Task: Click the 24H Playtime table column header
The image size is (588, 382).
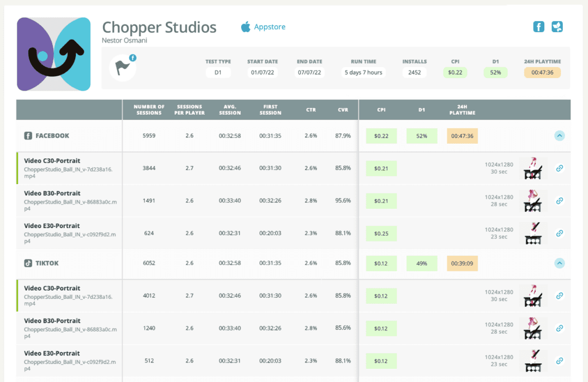Action: pyautogui.click(x=462, y=110)
